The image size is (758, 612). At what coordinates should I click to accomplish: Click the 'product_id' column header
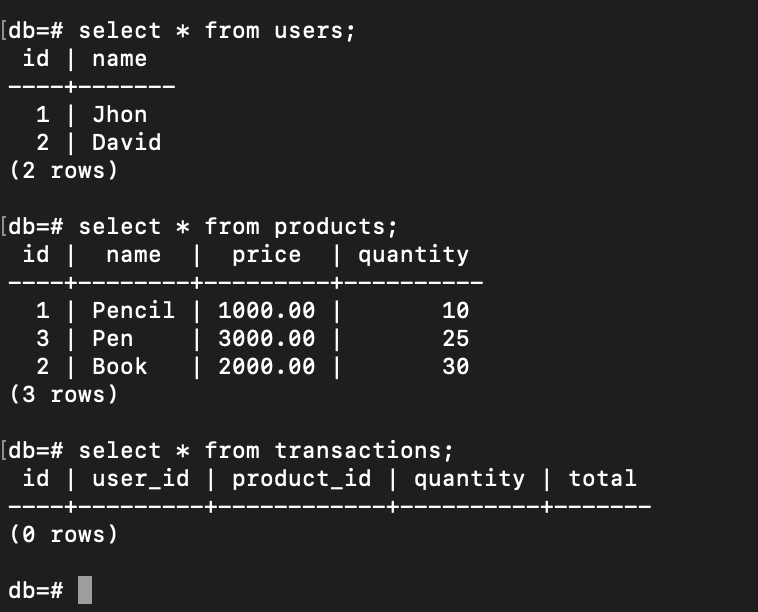302,479
